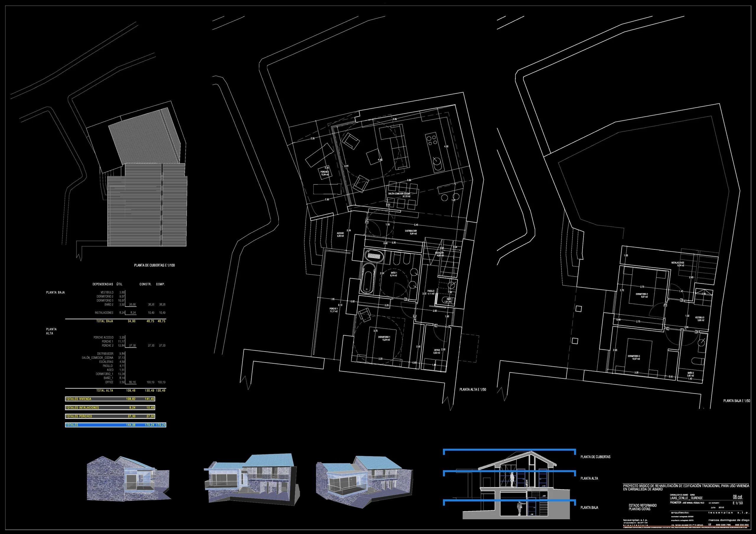Click the 'CONSTR.' column header

coord(146,284)
